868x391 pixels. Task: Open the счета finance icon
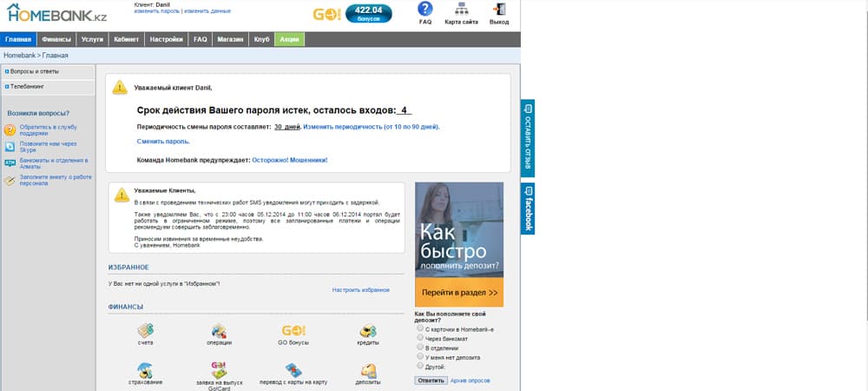click(x=146, y=331)
